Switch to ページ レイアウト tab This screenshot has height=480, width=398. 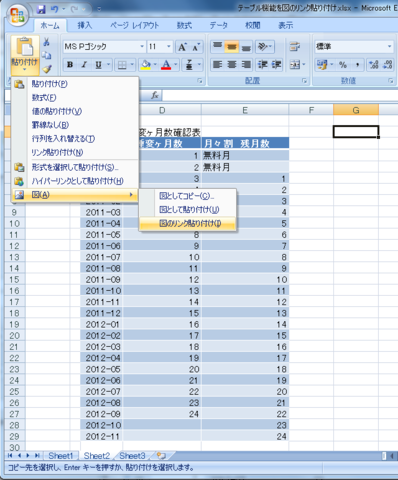134,25
